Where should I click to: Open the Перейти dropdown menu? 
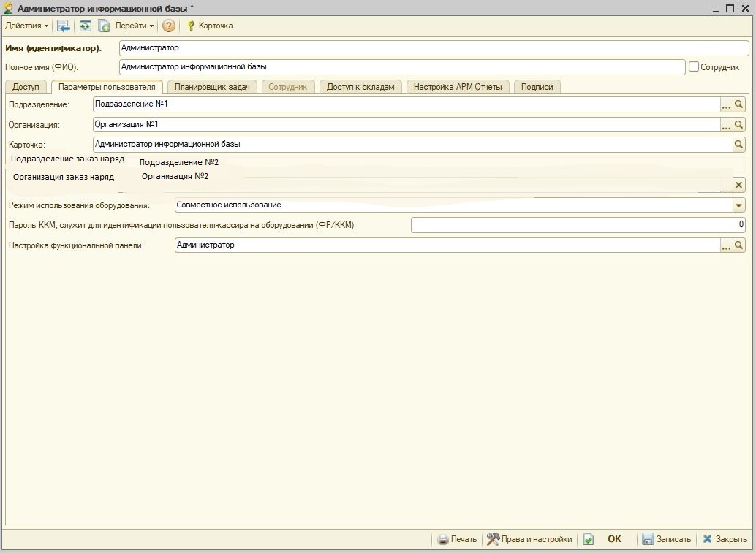point(135,26)
